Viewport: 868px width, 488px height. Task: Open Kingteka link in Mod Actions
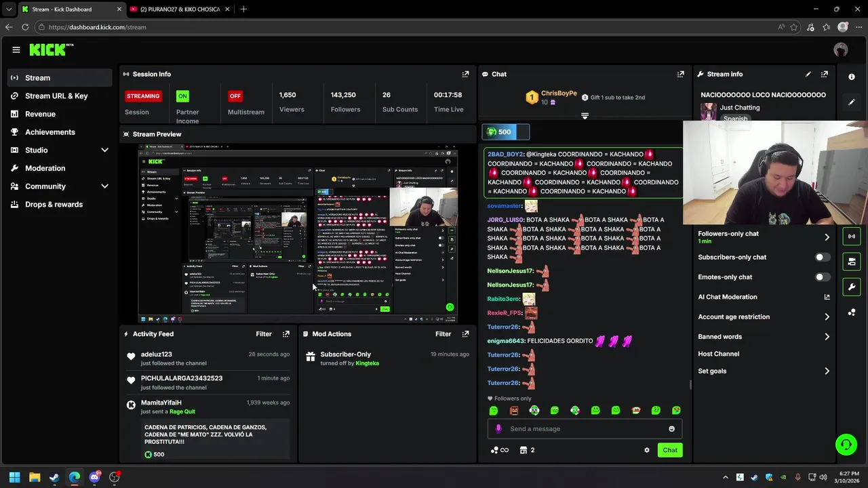click(x=368, y=363)
